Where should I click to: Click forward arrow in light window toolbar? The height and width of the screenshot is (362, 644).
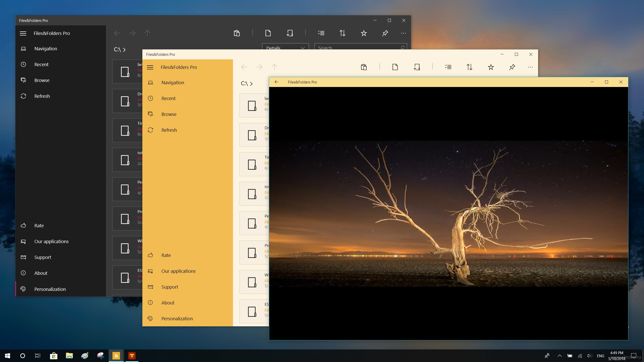click(259, 67)
